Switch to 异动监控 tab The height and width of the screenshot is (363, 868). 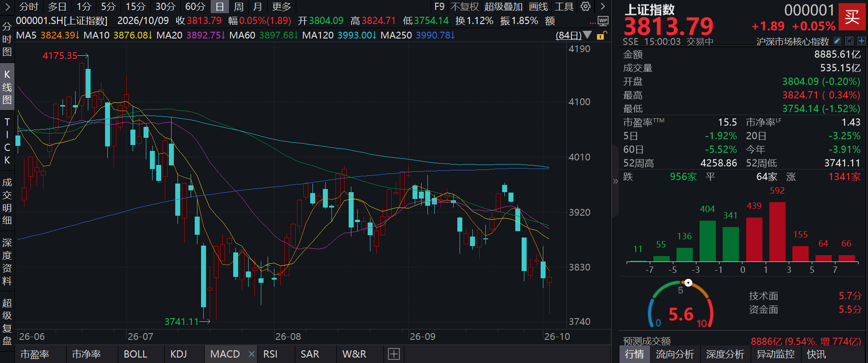click(775, 354)
